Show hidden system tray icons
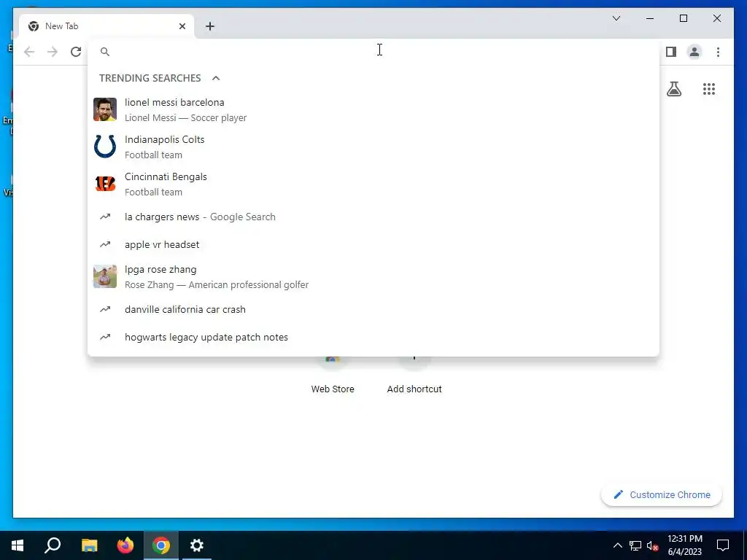This screenshot has height=560, width=747. point(617,545)
